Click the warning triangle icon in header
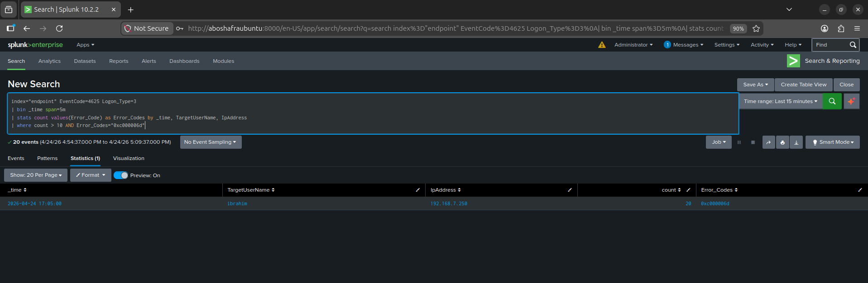868x283 pixels. pyautogui.click(x=602, y=45)
